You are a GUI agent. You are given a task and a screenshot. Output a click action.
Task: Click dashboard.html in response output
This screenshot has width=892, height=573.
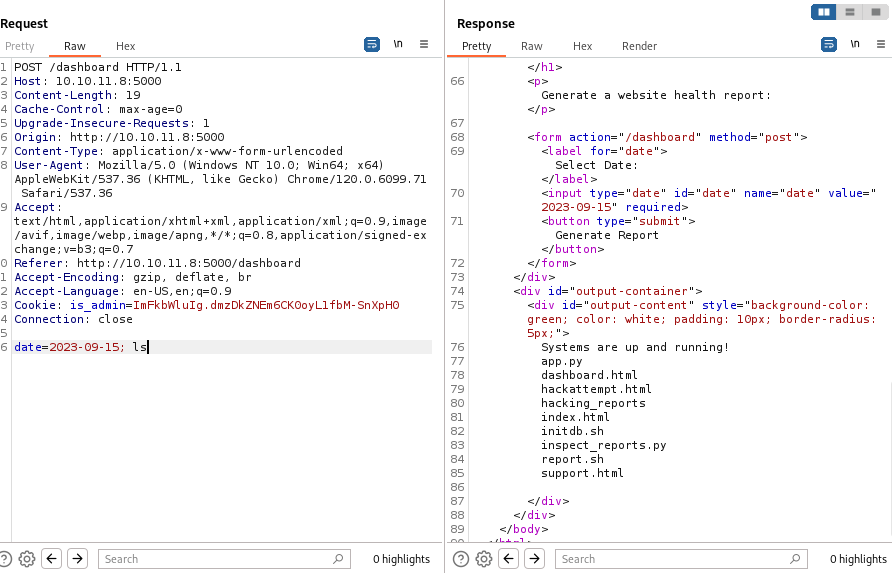[589, 375]
